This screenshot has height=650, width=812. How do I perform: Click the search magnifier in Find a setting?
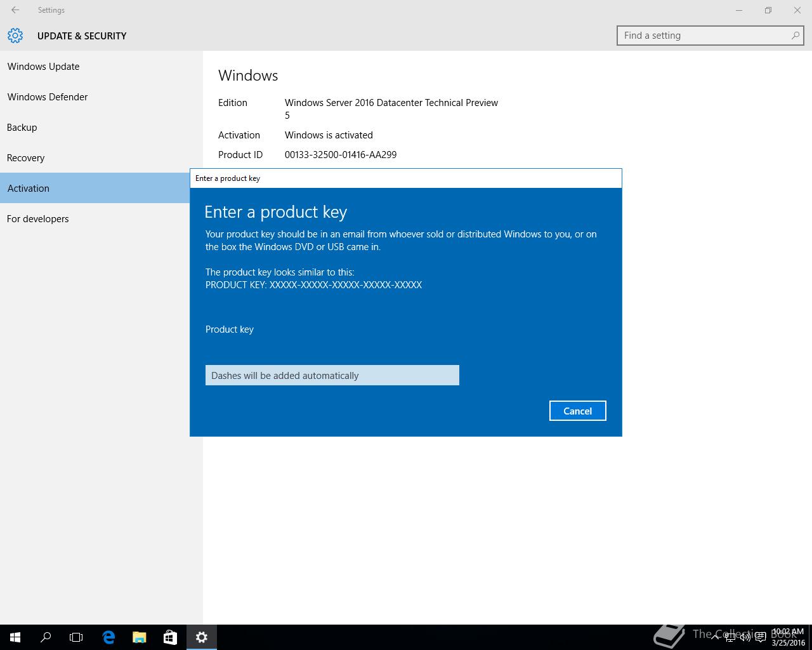[x=795, y=36]
